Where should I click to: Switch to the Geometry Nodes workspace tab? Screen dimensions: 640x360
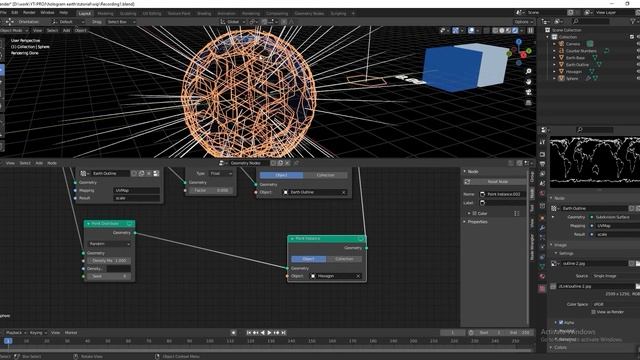click(309, 13)
